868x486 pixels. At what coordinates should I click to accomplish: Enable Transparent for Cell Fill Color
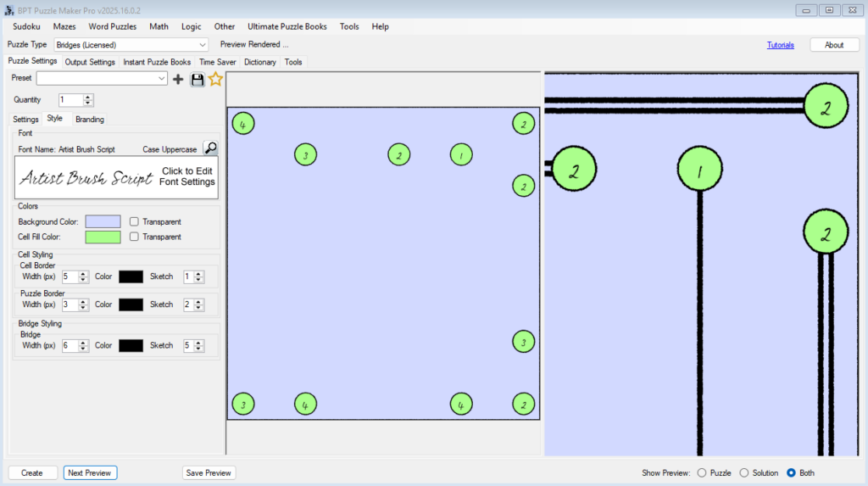click(x=134, y=237)
